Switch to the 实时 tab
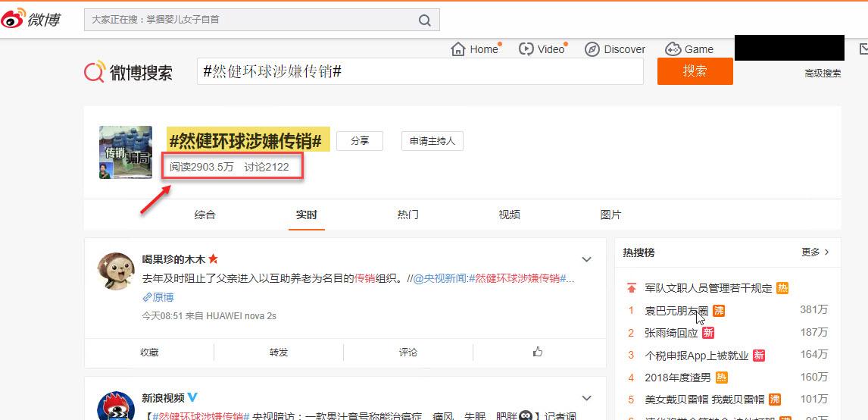The width and height of the screenshot is (868, 420). 307,215
